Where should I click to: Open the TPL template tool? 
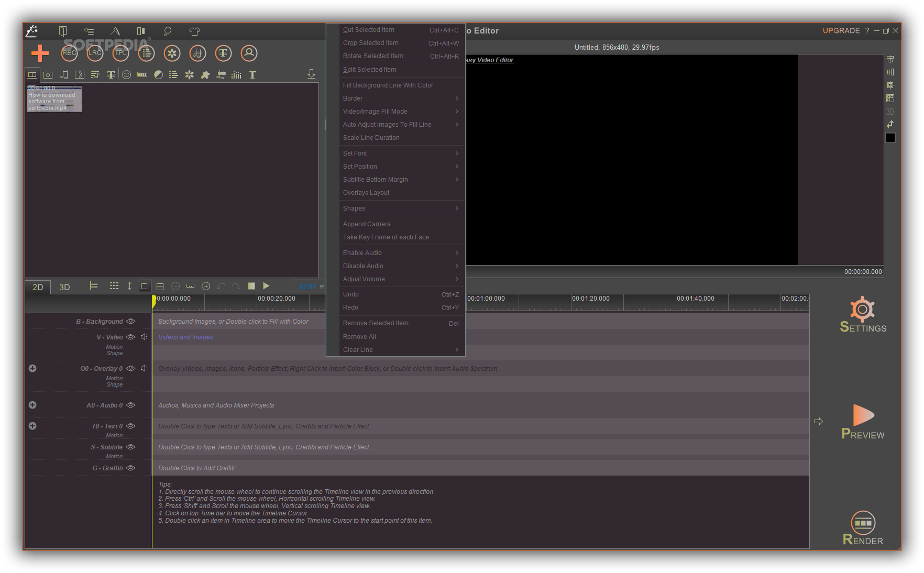click(x=120, y=53)
